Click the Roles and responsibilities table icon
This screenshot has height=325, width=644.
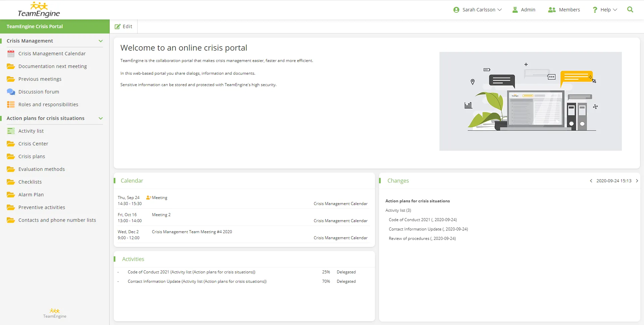[x=11, y=105]
